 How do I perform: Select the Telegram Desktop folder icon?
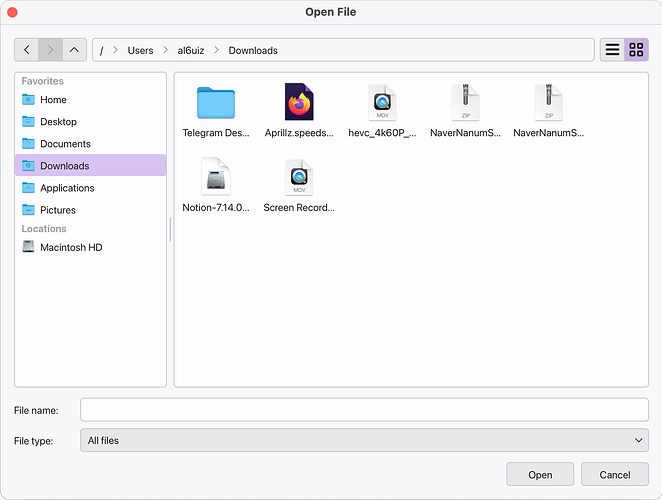(216, 103)
